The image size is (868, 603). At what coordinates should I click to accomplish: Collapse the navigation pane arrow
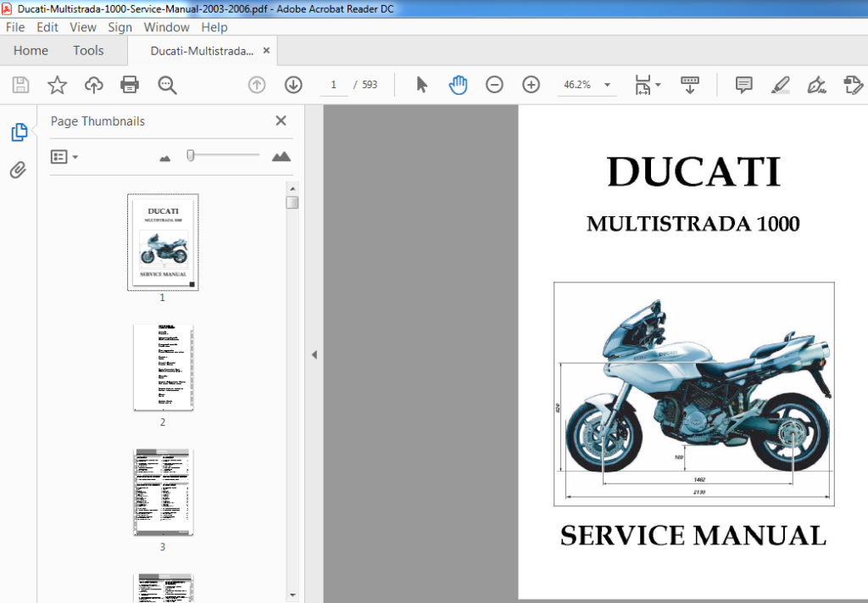(314, 355)
